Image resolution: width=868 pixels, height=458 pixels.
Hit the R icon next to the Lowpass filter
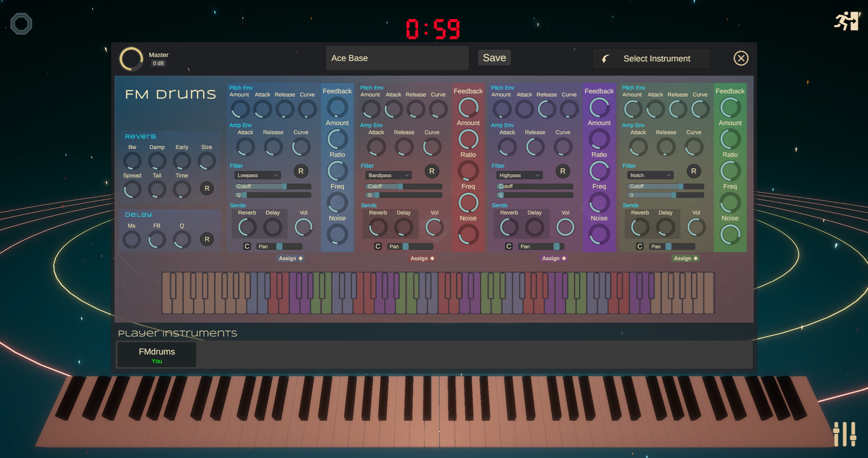[x=301, y=171]
